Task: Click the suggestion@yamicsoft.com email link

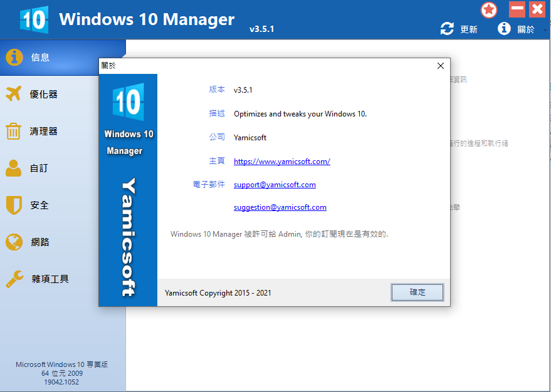Action: pyautogui.click(x=280, y=207)
